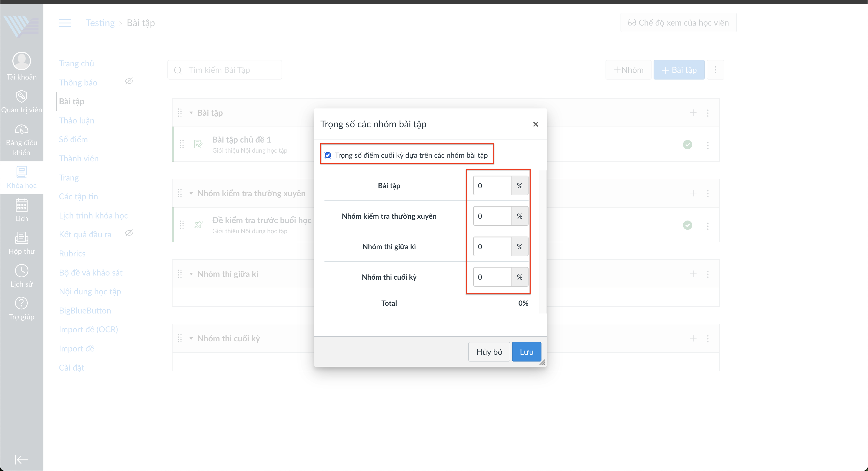Collapse the global navigation sidebar arrow
The height and width of the screenshot is (471, 868).
(x=21, y=460)
